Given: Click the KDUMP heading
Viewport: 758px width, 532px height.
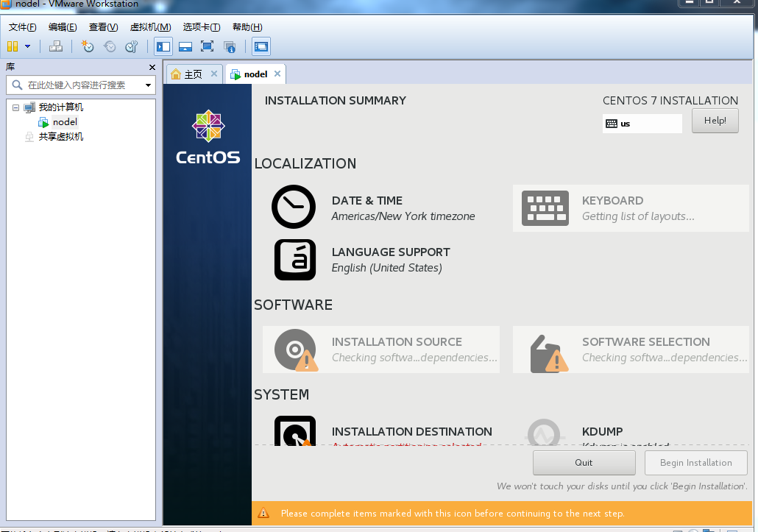Looking at the screenshot, I should (602, 431).
